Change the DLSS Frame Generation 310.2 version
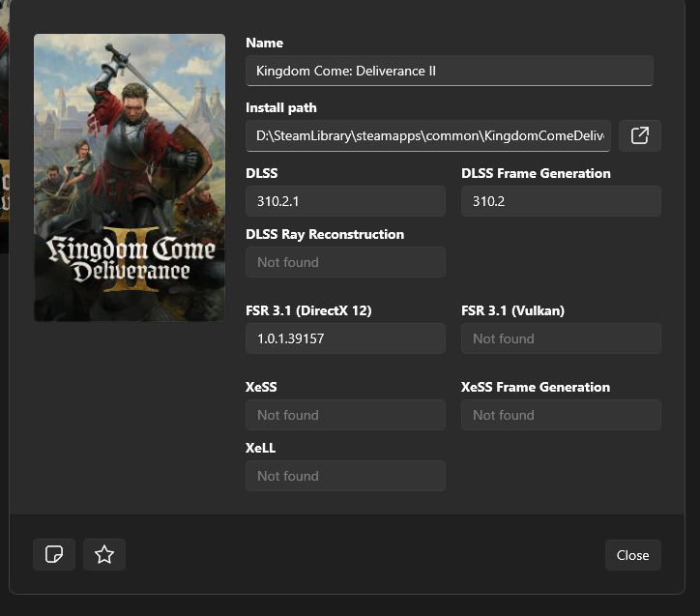The height and width of the screenshot is (616, 700). tap(561, 201)
